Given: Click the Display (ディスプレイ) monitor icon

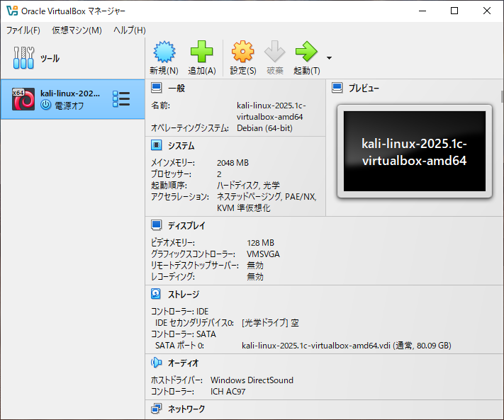Looking at the screenshot, I should pos(157,225).
